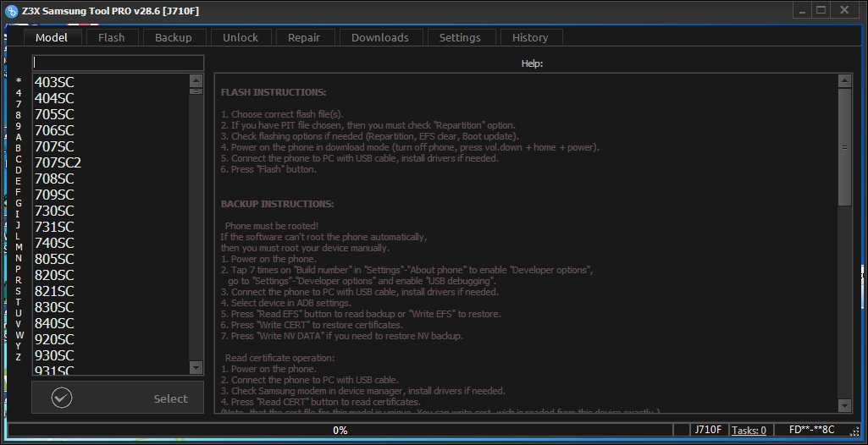The image size is (868, 445).
Task: Jump to models starting with W
Action: click(19, 335)
